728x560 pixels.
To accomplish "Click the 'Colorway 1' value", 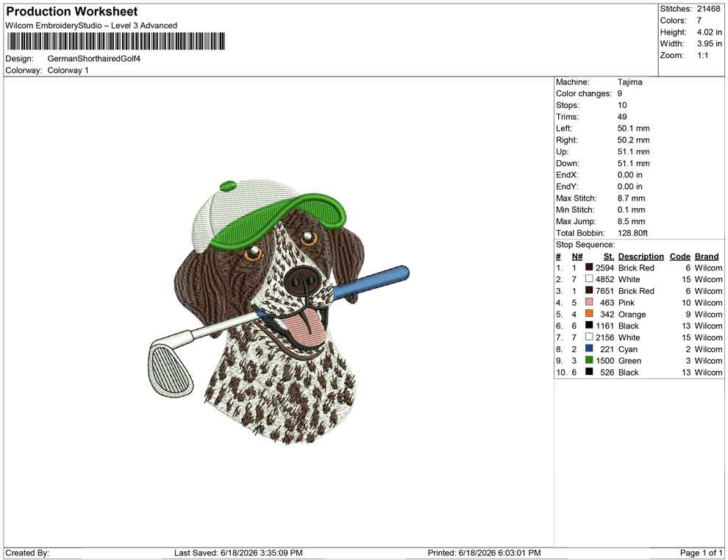I will [x=68, y=71].
